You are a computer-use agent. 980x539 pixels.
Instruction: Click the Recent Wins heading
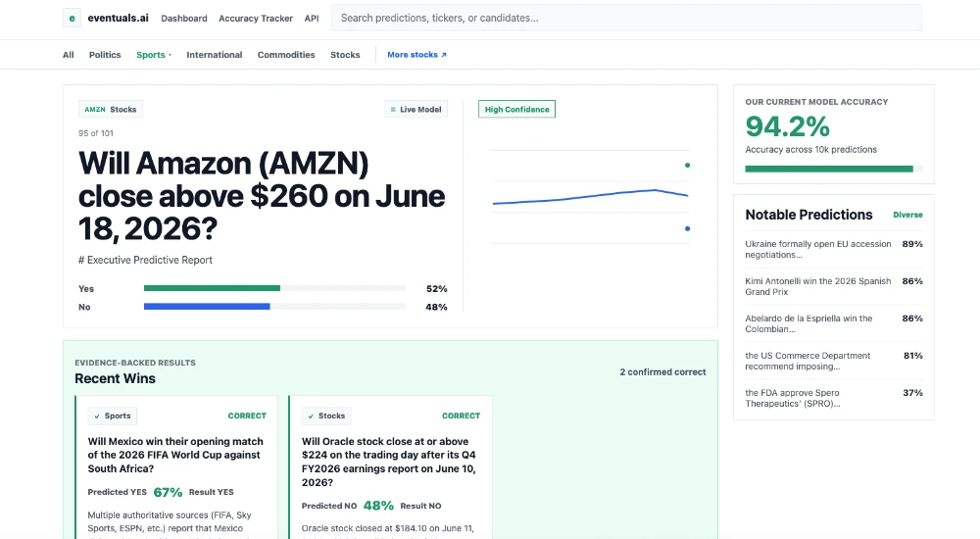tap(115, 378)
